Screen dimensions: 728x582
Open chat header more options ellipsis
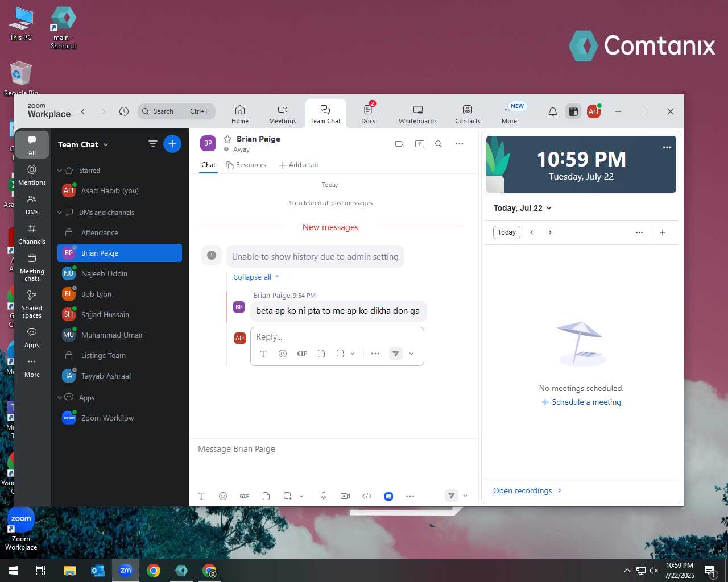459,144
